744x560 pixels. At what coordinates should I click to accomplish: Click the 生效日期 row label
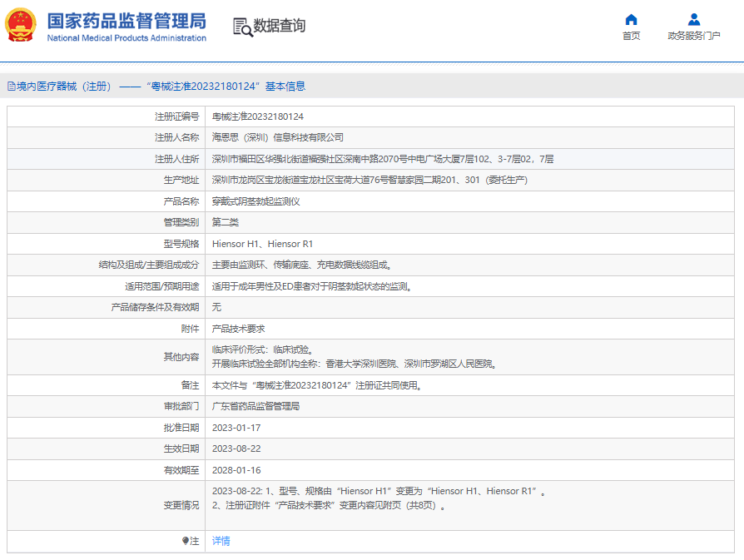click(181, 448)
